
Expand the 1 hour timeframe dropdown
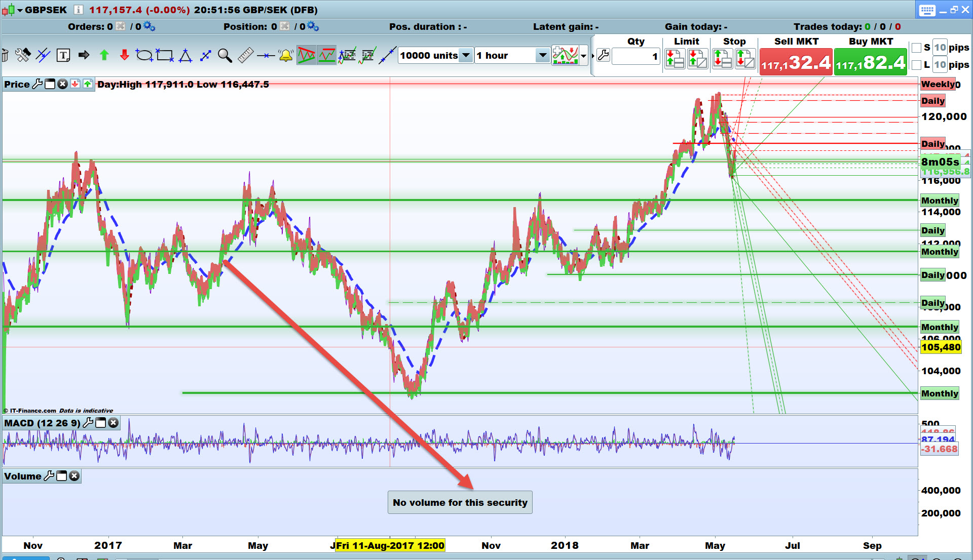pos(542,55)
